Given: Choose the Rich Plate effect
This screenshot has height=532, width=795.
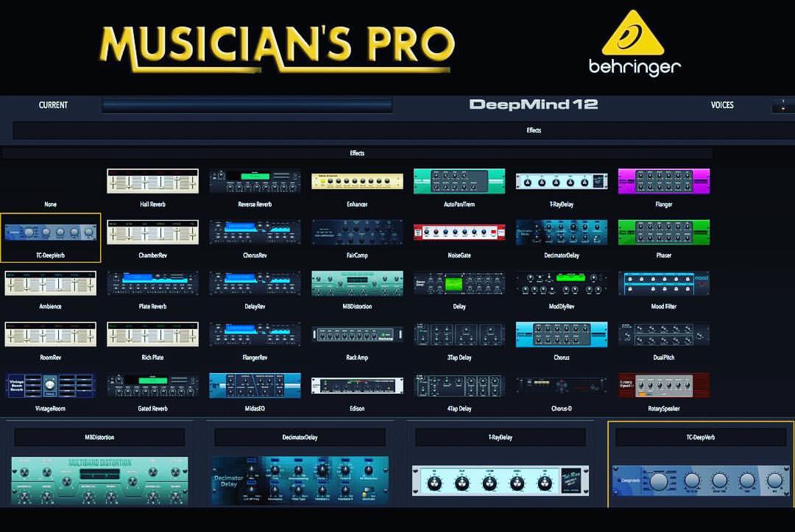Looking at the screenshot, I should pyautogui.click(x=152, y=334).
